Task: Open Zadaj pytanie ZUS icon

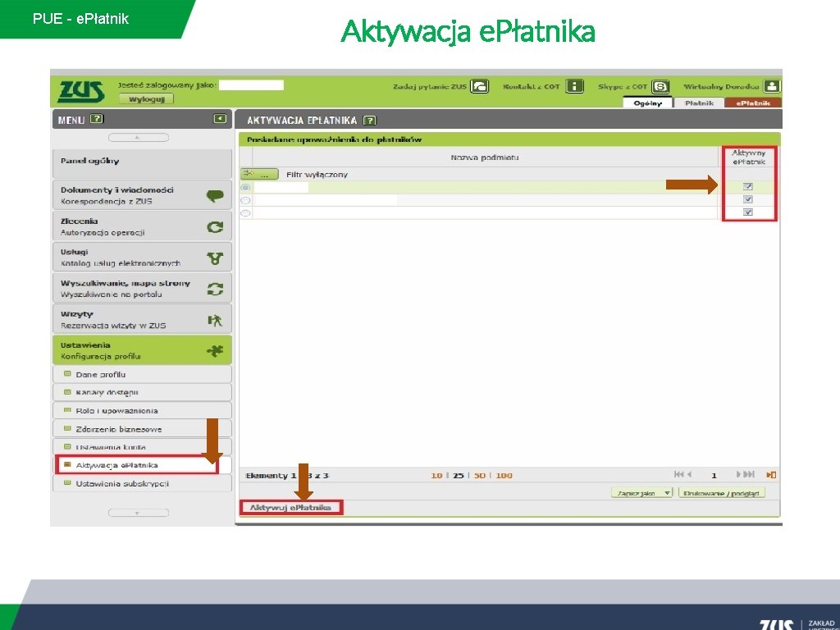Action: [479, 86]
